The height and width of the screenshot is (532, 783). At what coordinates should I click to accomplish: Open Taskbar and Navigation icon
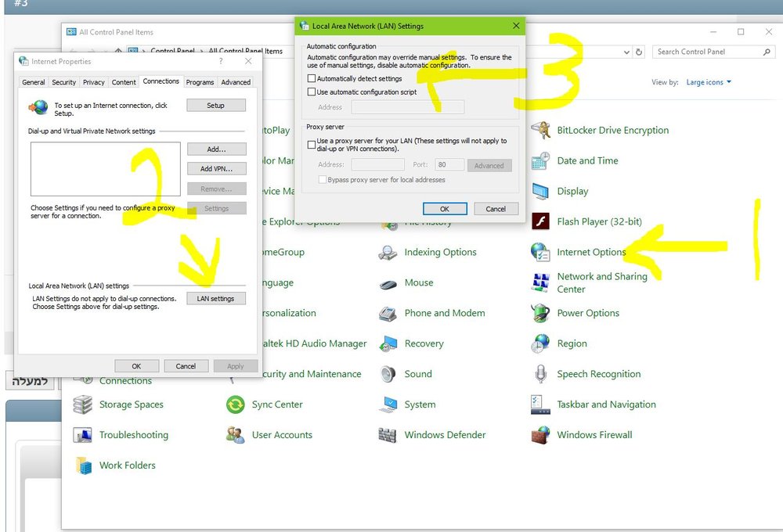tap(540, 404)
